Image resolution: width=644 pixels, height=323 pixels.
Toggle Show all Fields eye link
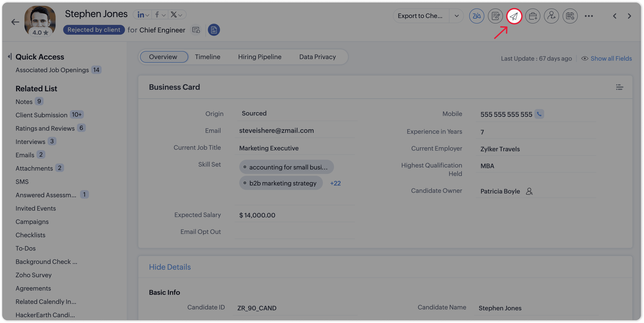tap(607, 58)
